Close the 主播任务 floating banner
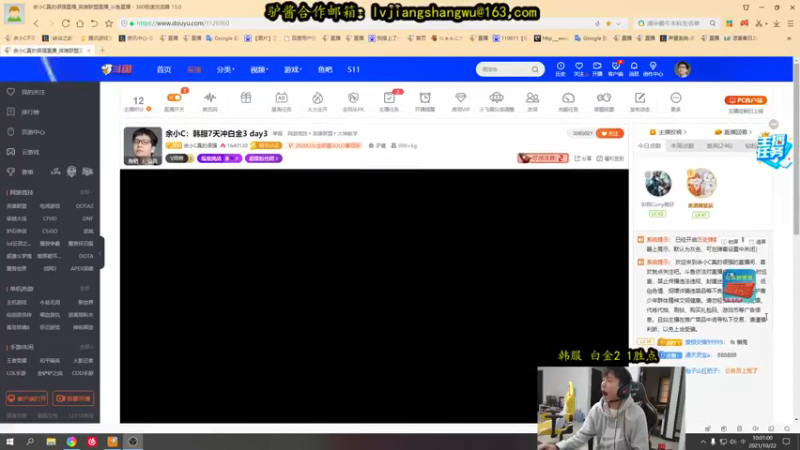The height and width of the screenshot is (450, 800). [x=773, y=124]
